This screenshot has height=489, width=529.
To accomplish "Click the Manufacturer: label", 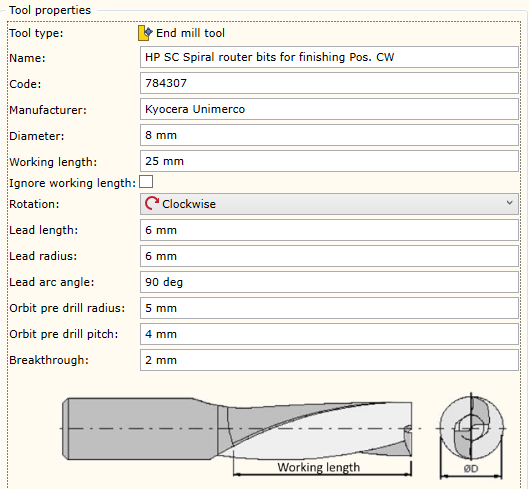I will [x=48, y=110].
